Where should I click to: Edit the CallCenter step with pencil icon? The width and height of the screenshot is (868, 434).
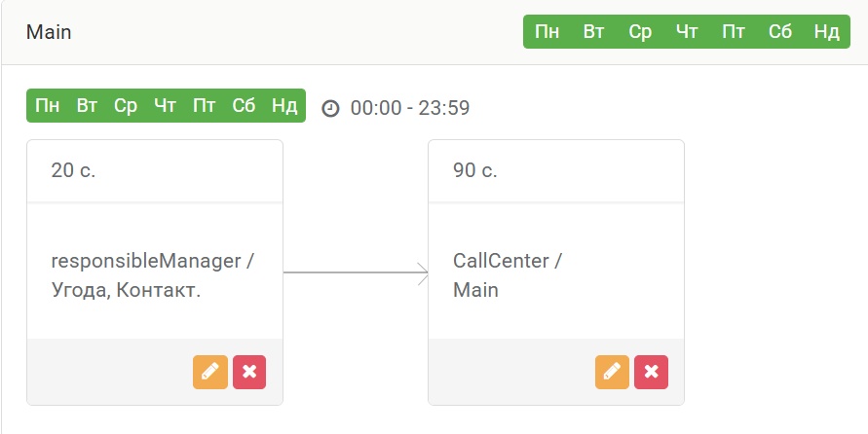pyautogui.click(x=612, y=372)
